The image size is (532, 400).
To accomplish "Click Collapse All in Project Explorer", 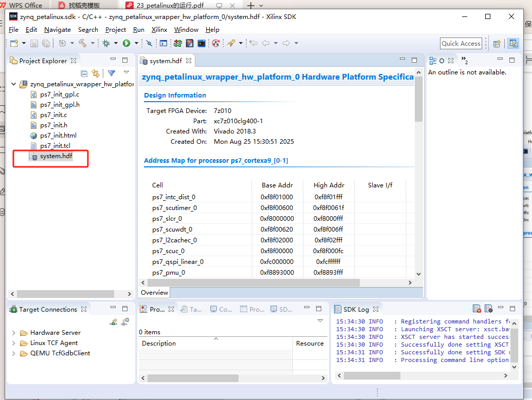I will [84, 73].
